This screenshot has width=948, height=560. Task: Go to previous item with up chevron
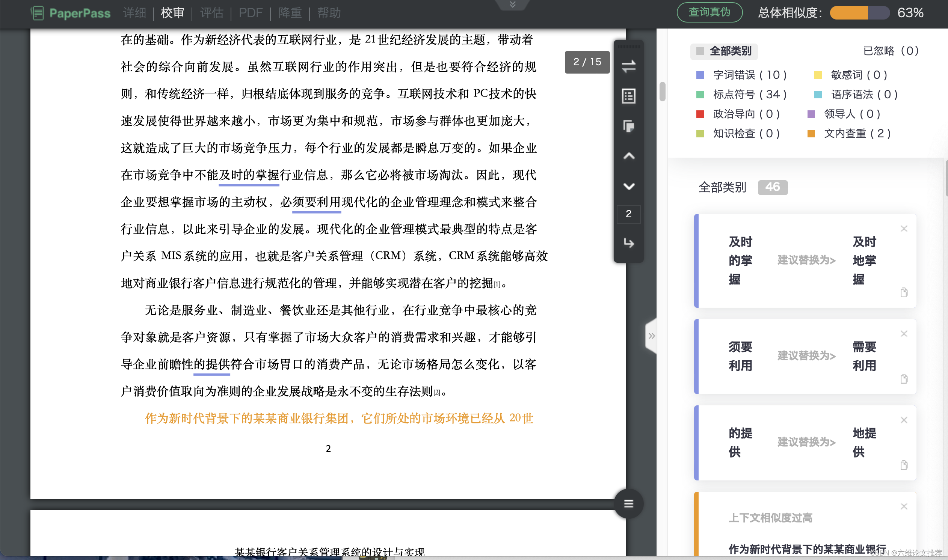(629, 156)
